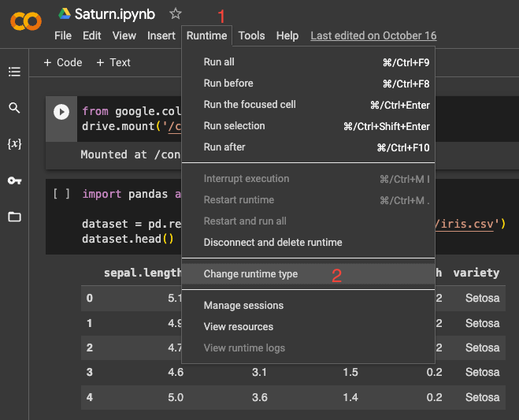Select Disconnect and delete runtime

pos(272,243)
